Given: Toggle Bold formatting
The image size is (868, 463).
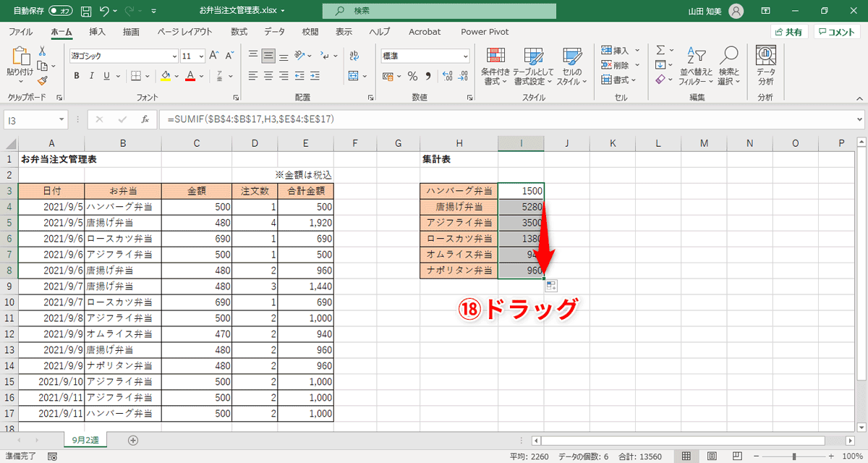Looking at the screenshot, I should (76, 76).
